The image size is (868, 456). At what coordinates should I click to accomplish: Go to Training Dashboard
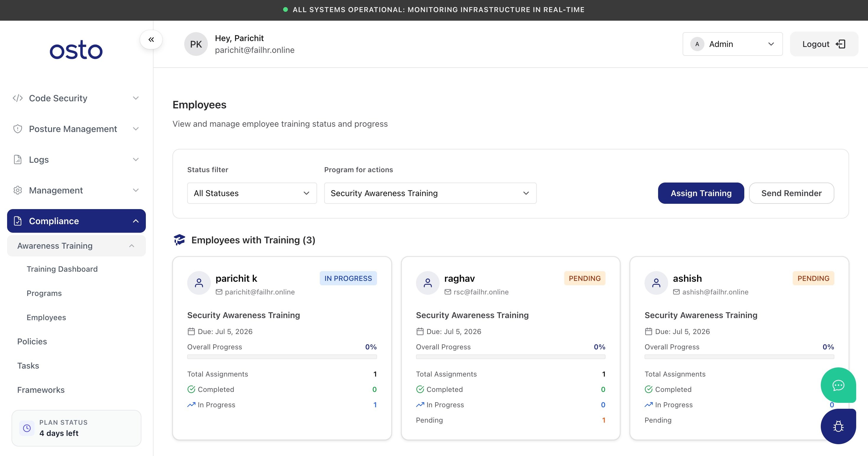click(x=62, y=269)
